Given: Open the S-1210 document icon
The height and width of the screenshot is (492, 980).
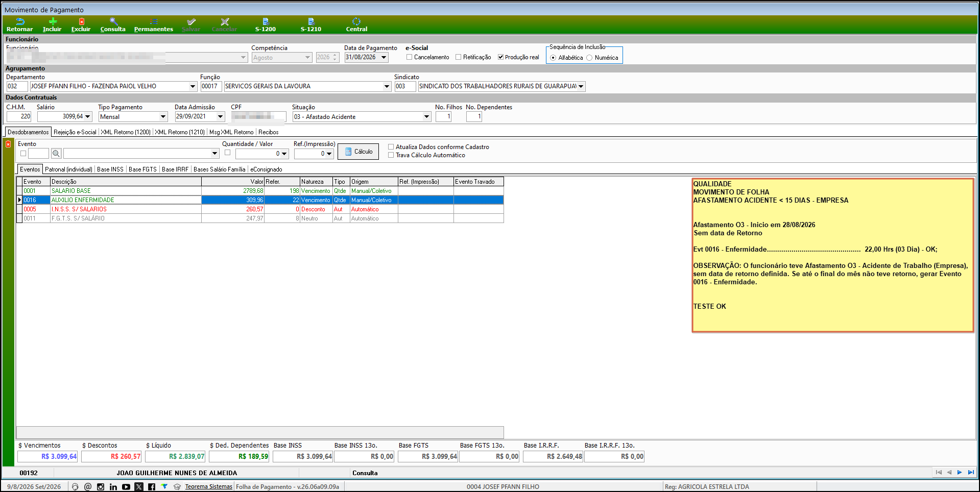Looking at the screenshot, I should 311,21.
